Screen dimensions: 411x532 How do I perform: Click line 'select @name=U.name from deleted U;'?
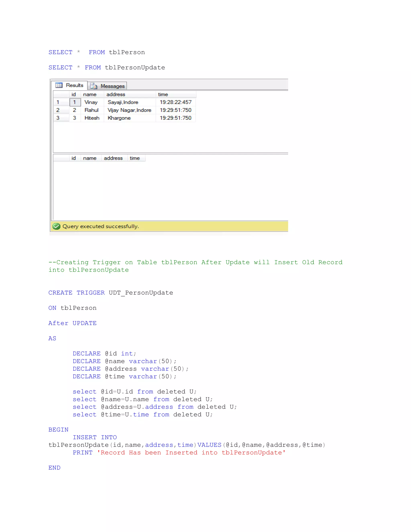pos(143,399)
